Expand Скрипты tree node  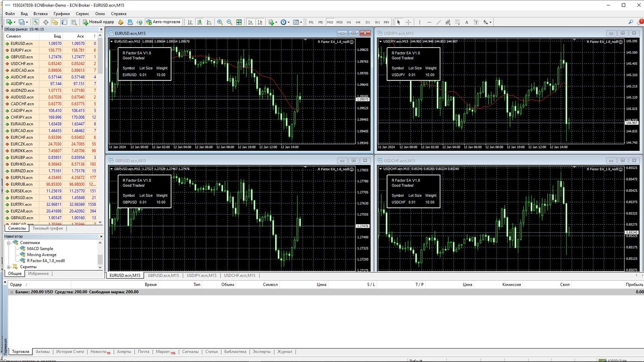(x=8, y=267)
